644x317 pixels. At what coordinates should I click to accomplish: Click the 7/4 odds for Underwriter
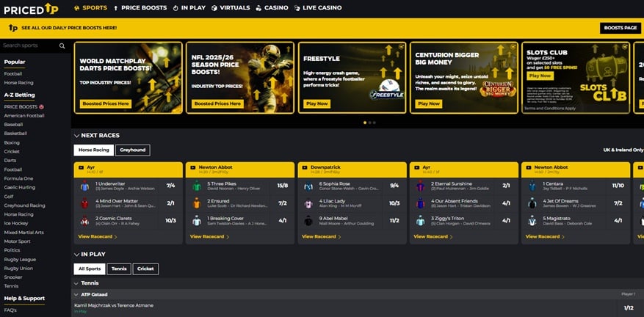[170, 186]
